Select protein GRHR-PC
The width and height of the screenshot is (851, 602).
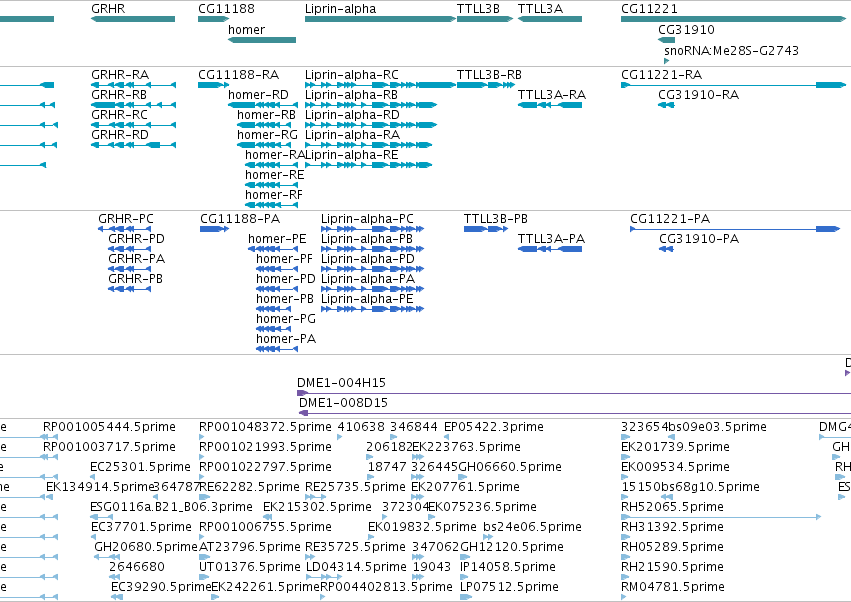124,229
